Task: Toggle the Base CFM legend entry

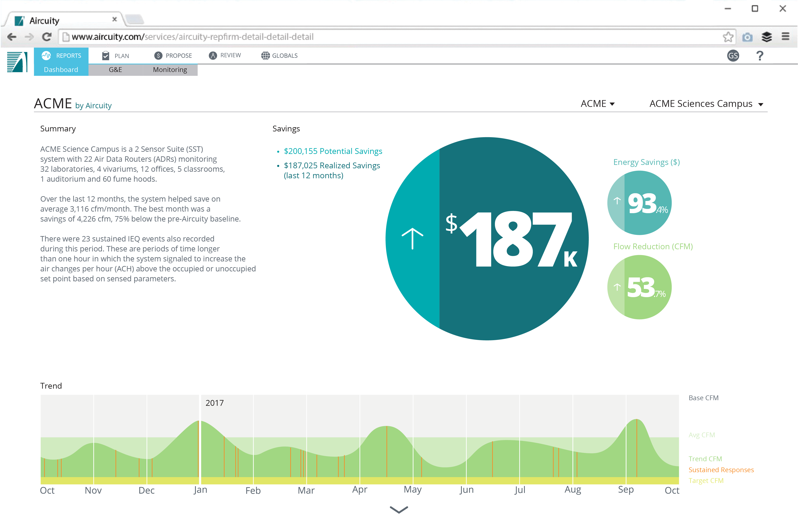Action: (703, 398)
